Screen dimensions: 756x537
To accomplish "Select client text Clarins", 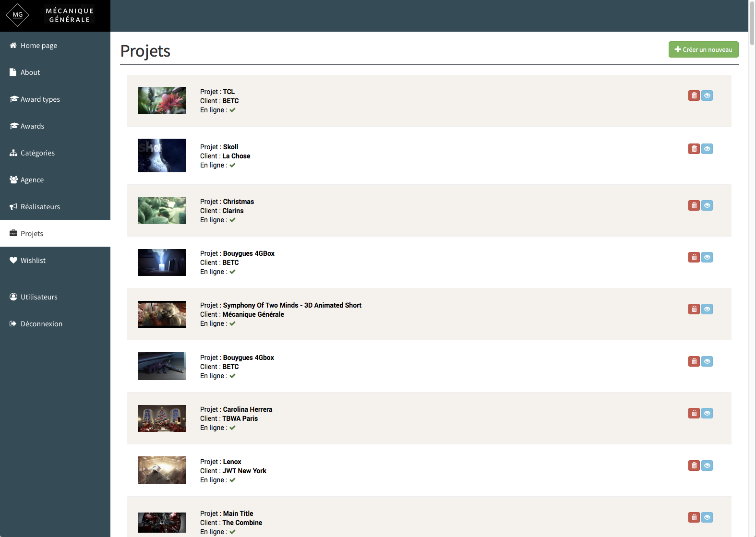I will coord(233,211).
